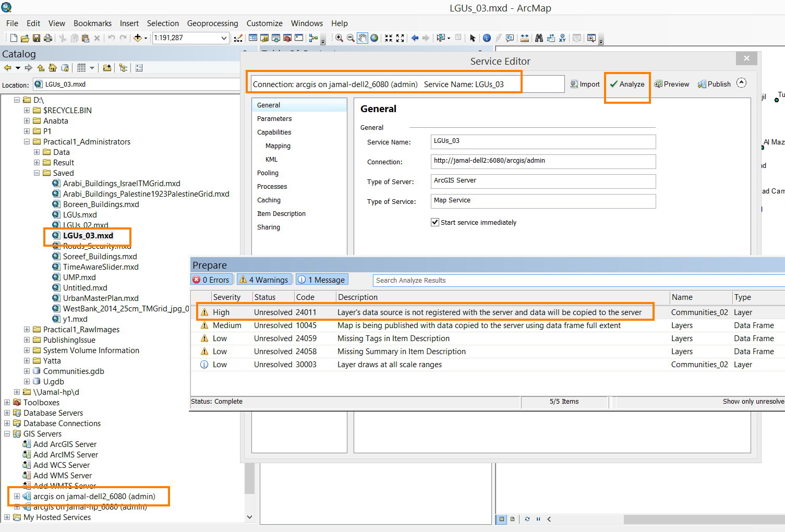785x532 pixels.
Task: Open the Customize menu
Action: click(264, 23)
